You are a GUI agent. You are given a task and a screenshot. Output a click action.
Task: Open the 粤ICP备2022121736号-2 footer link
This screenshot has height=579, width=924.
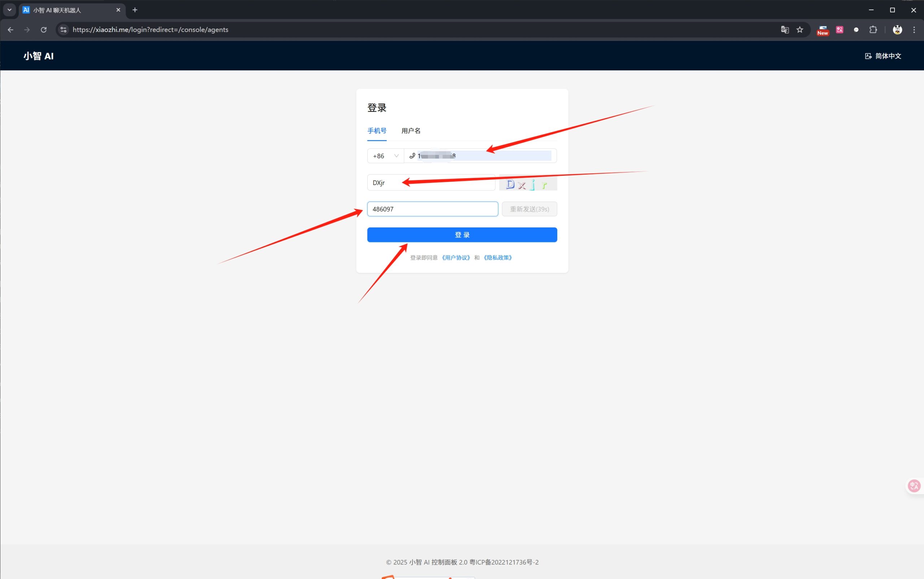tap(504, 562)
